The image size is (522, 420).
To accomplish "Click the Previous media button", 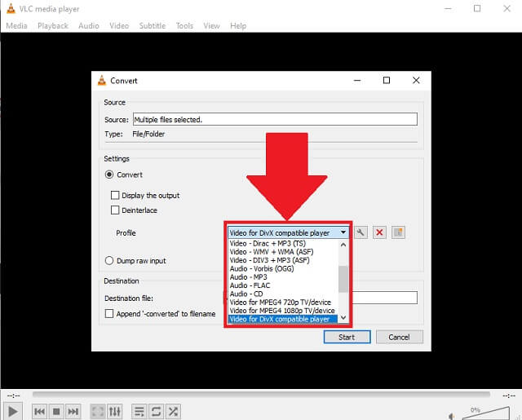I will (x=40, y=412).
